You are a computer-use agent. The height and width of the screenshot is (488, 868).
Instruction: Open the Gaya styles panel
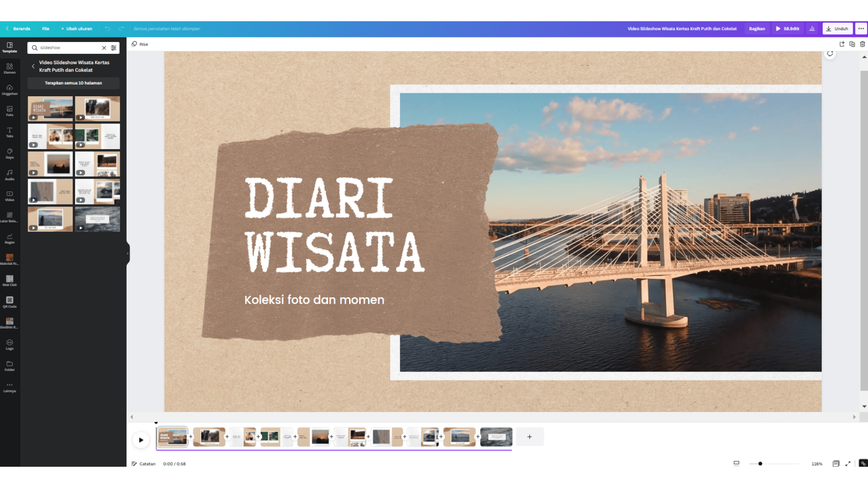click(9, 153)
